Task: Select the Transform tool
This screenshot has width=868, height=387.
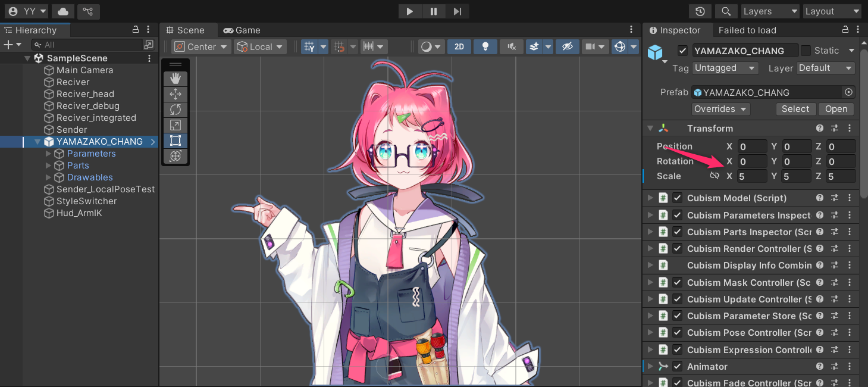Action: (x=176, y=156)
